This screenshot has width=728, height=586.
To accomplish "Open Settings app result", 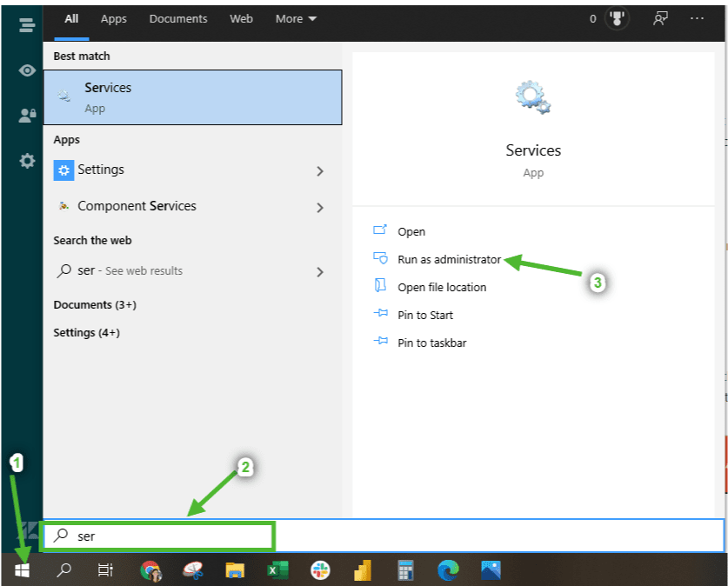I will click(193, 170).
